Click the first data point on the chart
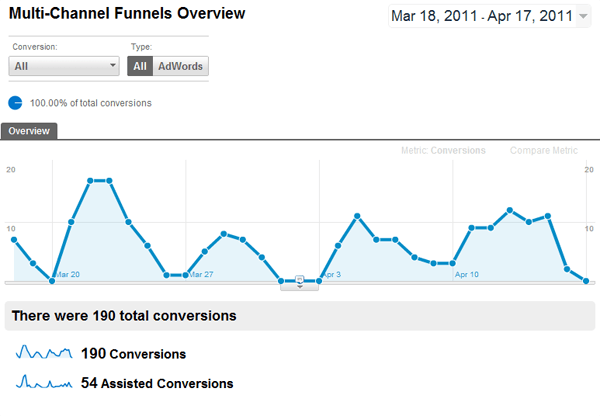 [x=14, y=240]
